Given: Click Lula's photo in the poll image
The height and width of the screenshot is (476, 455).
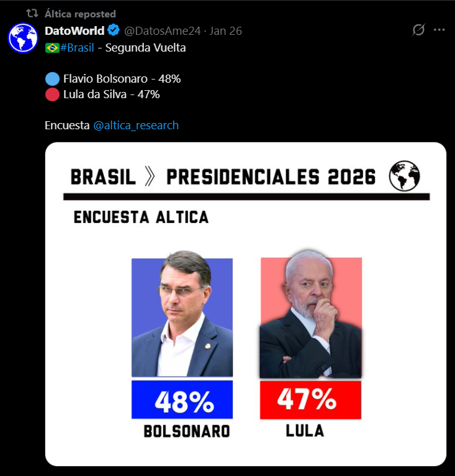Looking at the screenshot, I should coord(310,317).
